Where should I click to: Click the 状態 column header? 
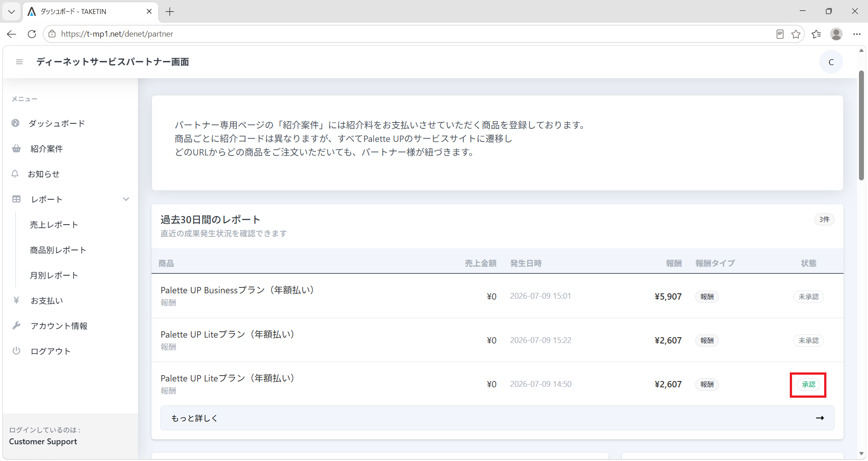click(x=808, y=263)
